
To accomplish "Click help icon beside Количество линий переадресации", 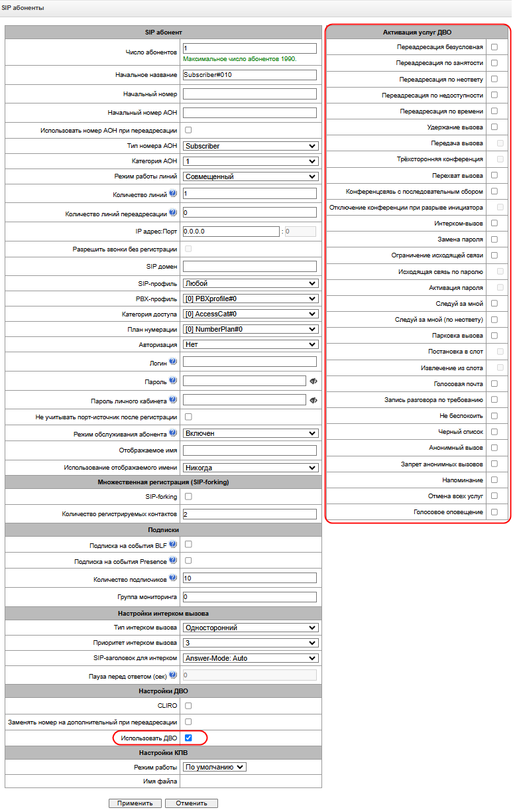I will click(173, 213).
